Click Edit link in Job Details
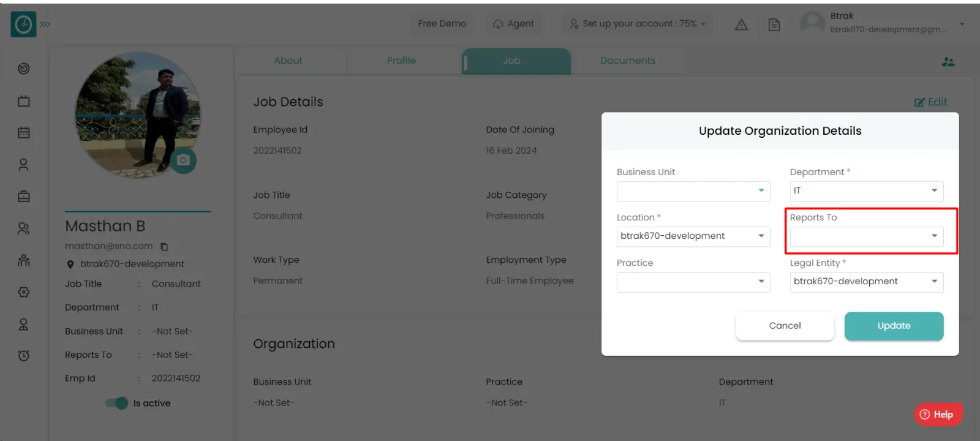The image size is (980, 441). (931, 102)
